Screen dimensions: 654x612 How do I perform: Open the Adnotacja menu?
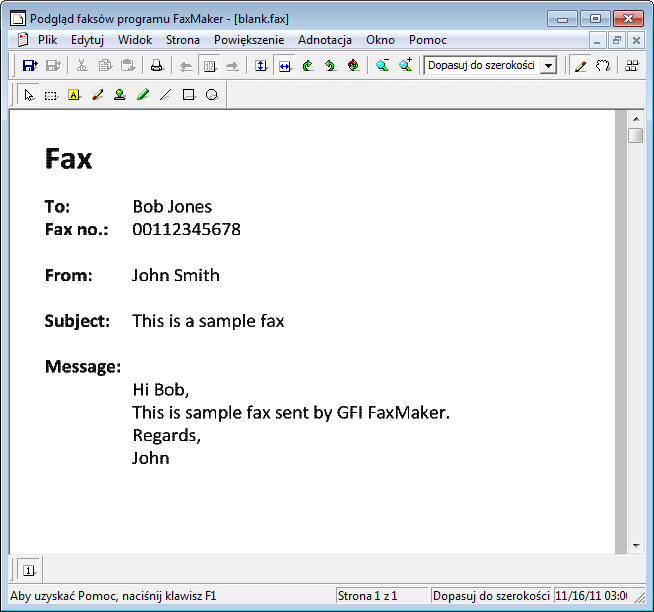[x=325, y=40]
